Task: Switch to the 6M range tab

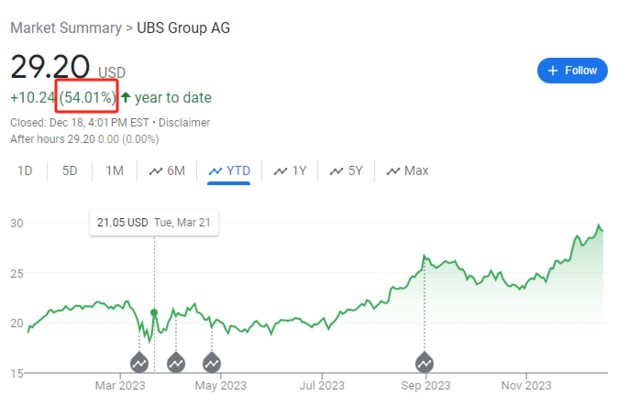Action: (x=167, y=171)
